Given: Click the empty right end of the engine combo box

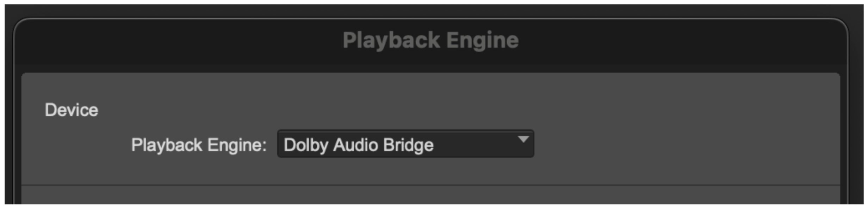Looking at the screenshot, I should tap(486, 145).
